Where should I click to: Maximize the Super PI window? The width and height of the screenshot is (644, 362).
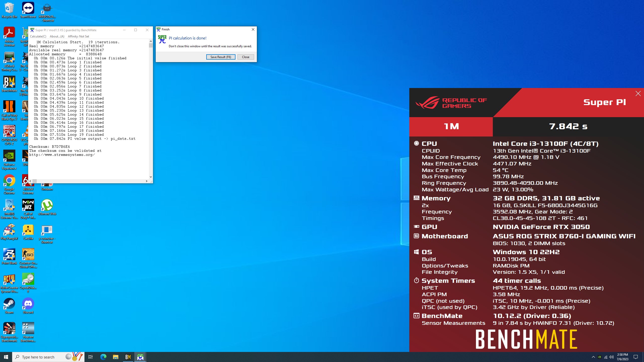pos(136,30)
